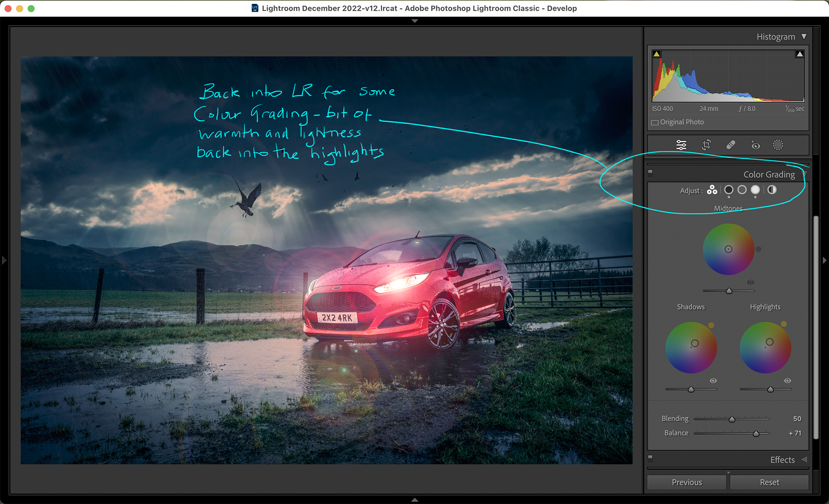Click the '24 mm' focal length readout
The height and width of the screenshot is (504, 829).
(709, 109)
